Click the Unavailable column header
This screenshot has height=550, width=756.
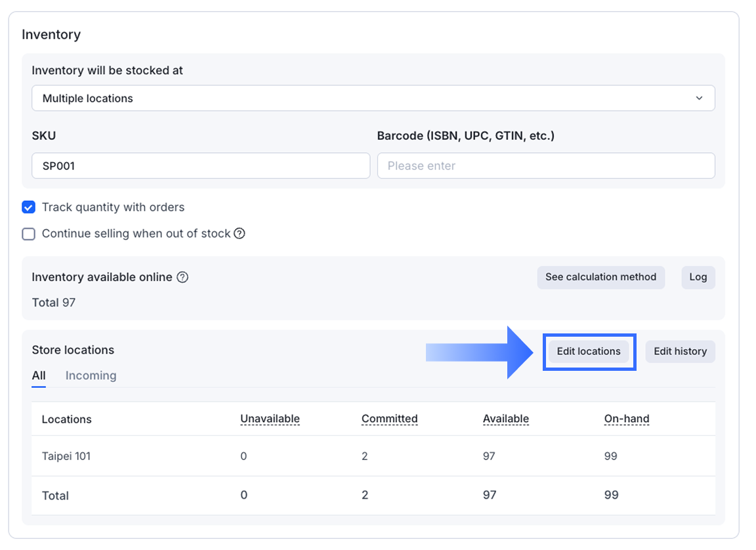click(270, 419)
